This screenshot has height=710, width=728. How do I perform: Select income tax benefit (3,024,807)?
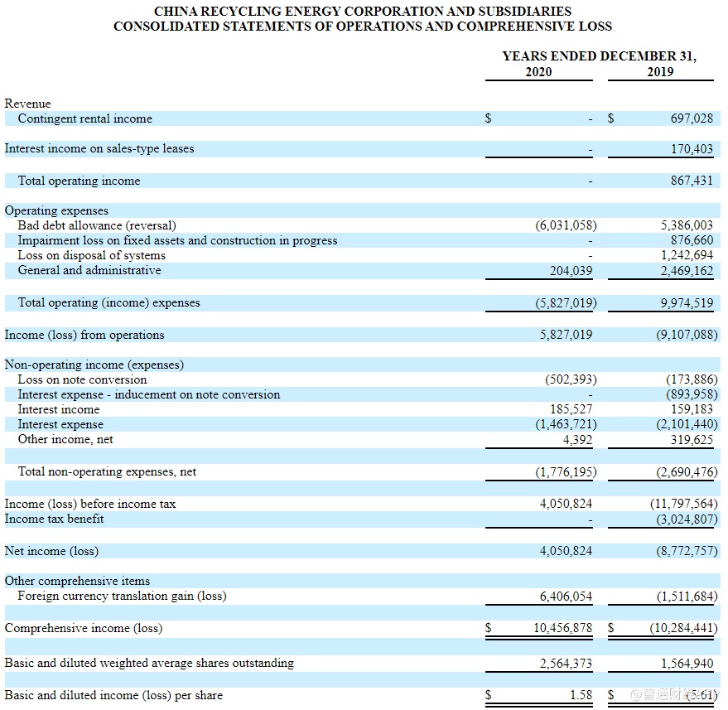tap(687, 519)
